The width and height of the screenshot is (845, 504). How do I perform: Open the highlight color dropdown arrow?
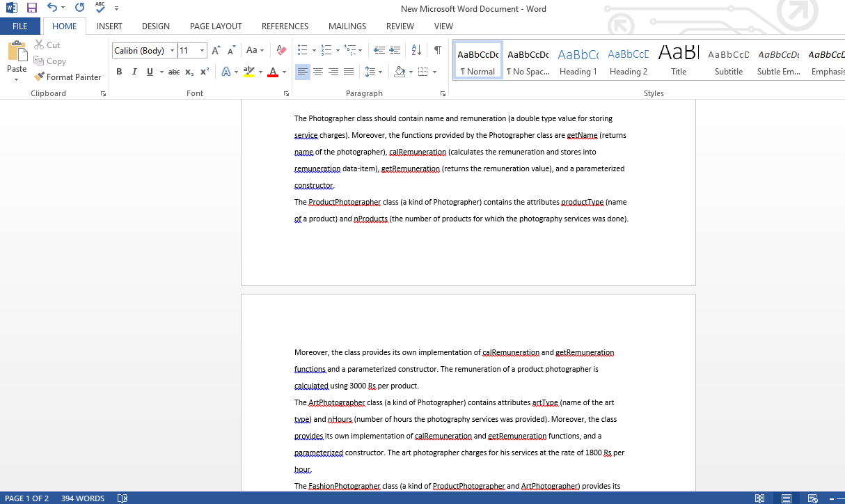[261, 72]
